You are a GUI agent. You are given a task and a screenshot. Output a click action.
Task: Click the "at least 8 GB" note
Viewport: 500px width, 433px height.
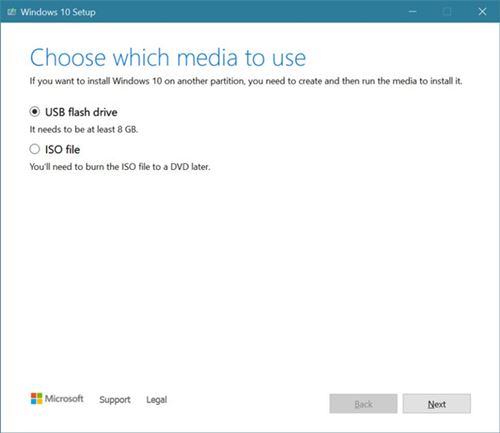[x=84, y=129]
